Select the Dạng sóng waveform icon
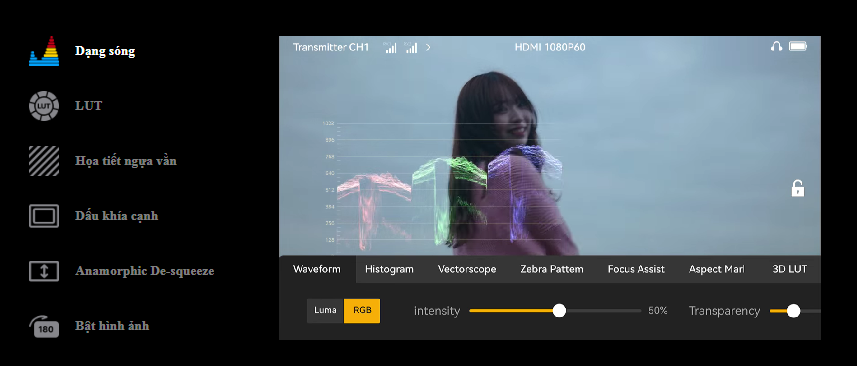This screenshot has height=366, width=857. (44, 51)
